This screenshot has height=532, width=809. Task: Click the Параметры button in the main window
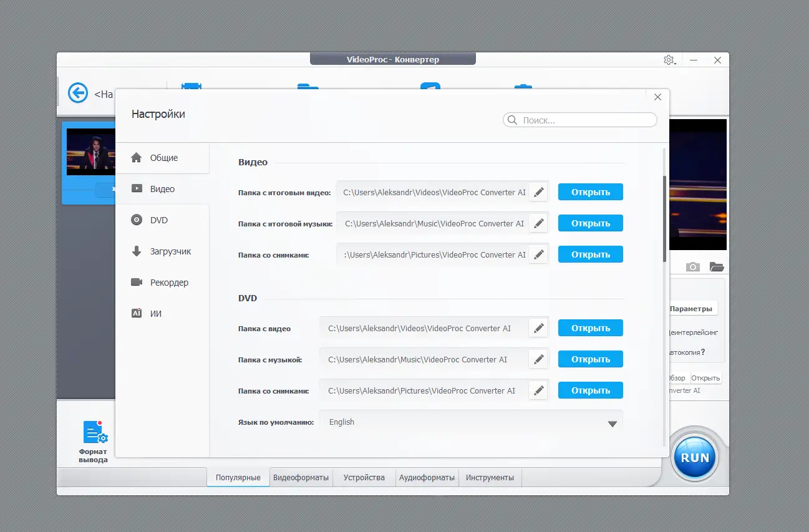(690, 308)
